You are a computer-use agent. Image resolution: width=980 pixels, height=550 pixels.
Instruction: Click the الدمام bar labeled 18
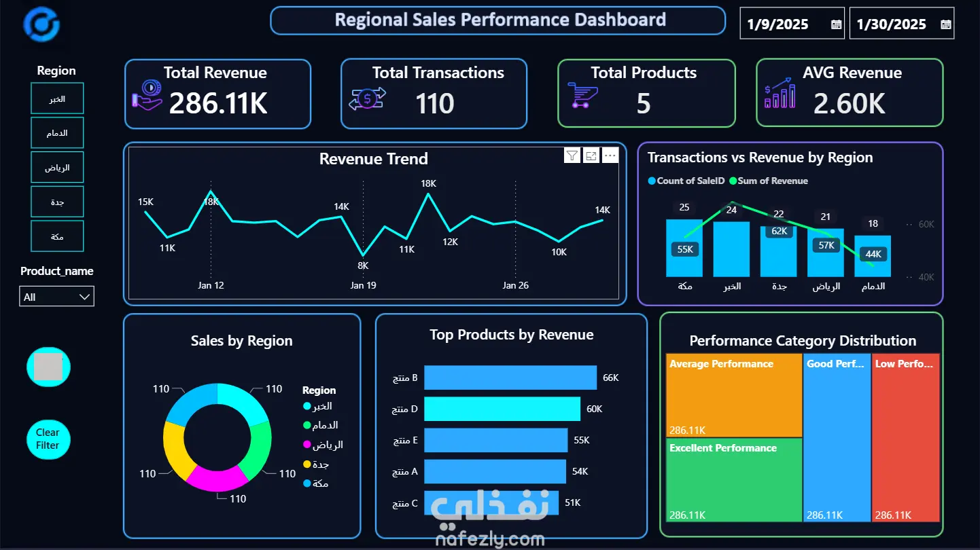(873, 256)
